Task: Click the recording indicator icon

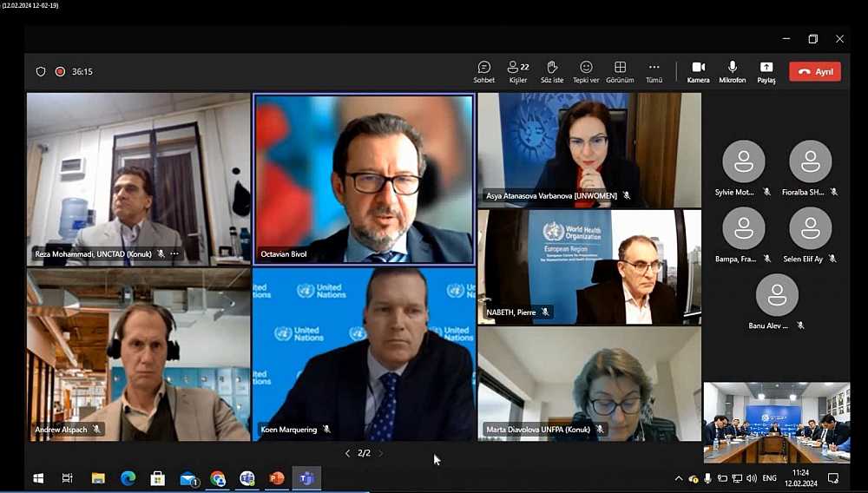Action: click(x=61, y=72)
